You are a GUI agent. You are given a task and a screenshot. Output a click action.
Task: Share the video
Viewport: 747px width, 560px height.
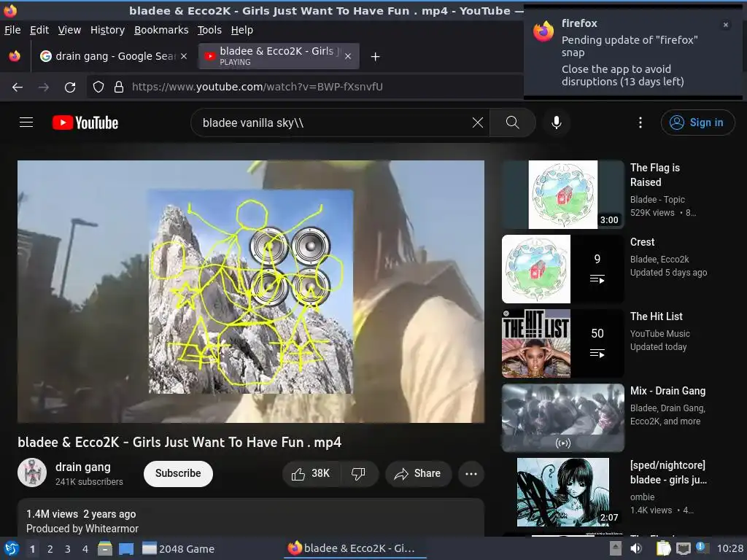pyautogui.click(x=418, y=473)
